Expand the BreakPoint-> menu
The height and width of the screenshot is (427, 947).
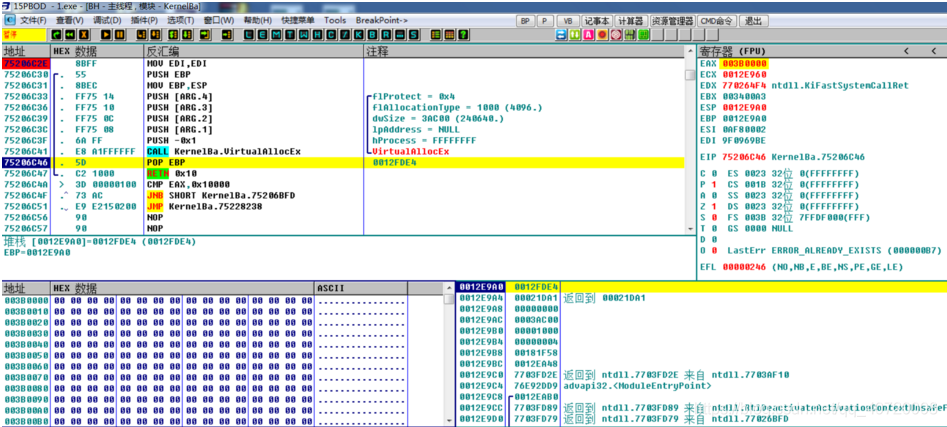(383, 20)
